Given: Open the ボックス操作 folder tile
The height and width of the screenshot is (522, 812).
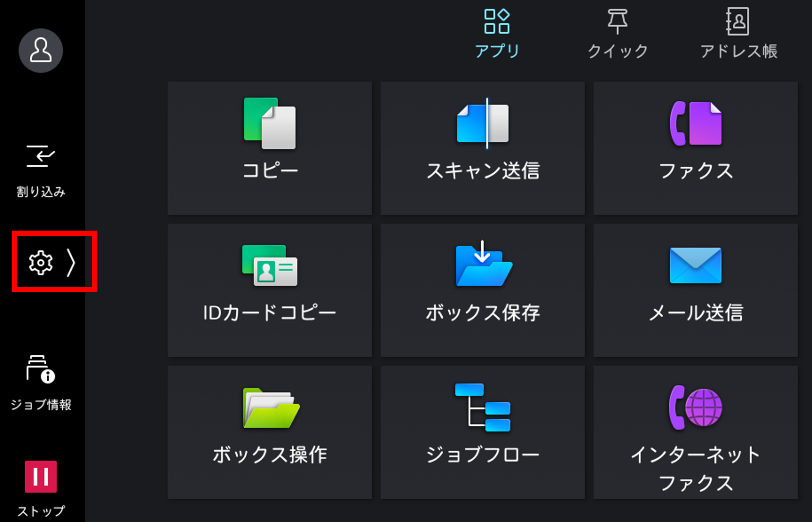Looking at the screenshot, I should coord(270,432).
